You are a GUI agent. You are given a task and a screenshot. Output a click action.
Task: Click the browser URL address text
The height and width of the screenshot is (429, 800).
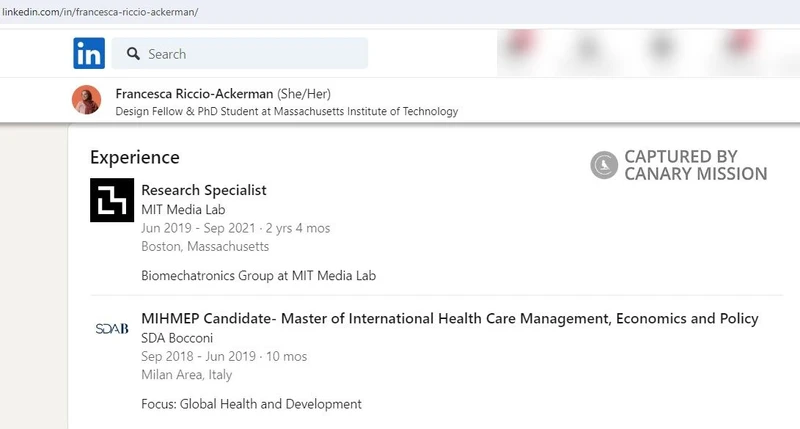100,12
